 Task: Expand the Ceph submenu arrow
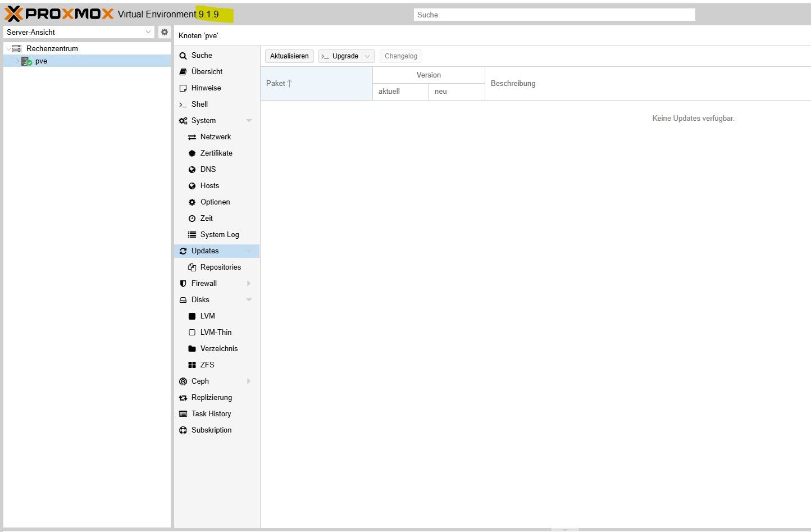pos(249,381)
